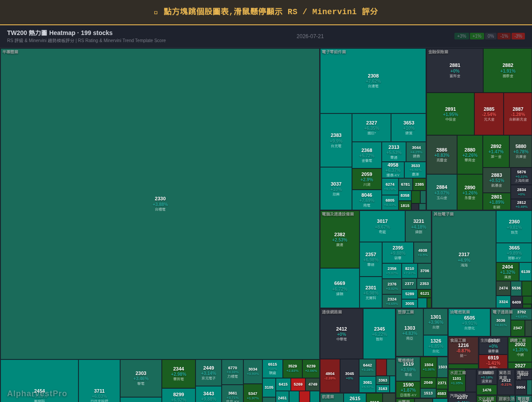Click the 3017 奇鋐 block

click(x=382, y=226)
